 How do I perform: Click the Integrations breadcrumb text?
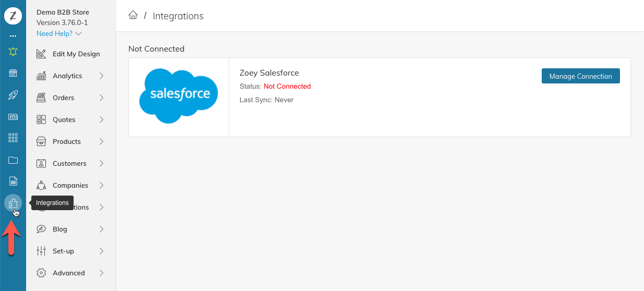pos(178,16)
